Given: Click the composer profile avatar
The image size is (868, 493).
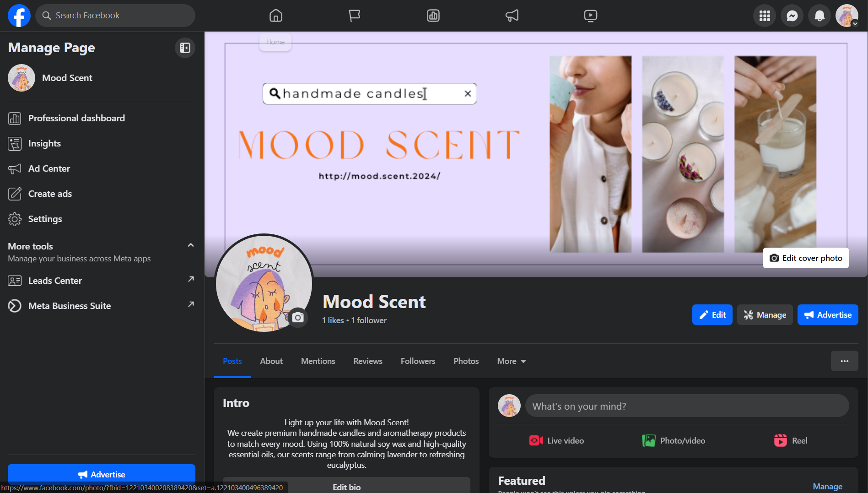Looking at the screenshot, I should 509,406.
